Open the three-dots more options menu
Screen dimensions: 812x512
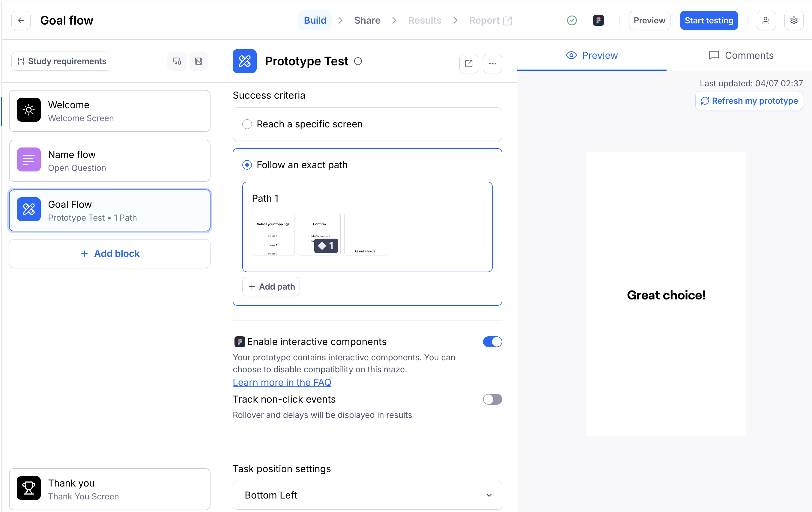(492, 63)
